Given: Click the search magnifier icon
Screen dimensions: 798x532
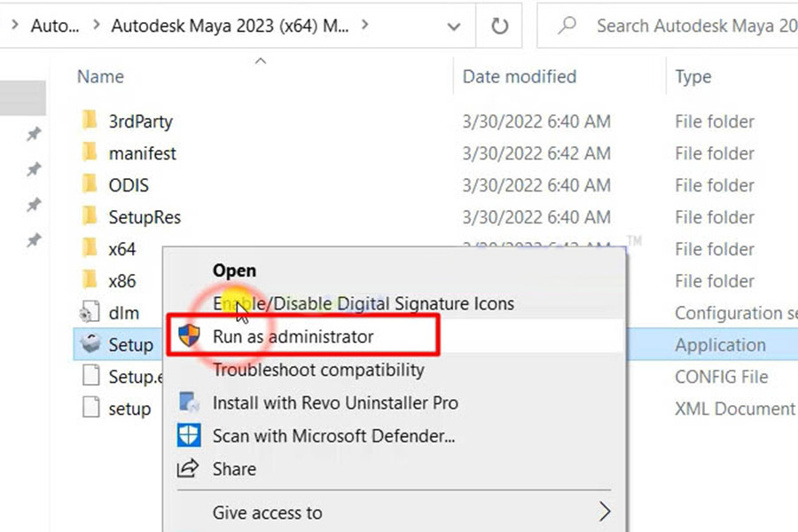Looking at the screenshot, I should click(x=567, y=25).
